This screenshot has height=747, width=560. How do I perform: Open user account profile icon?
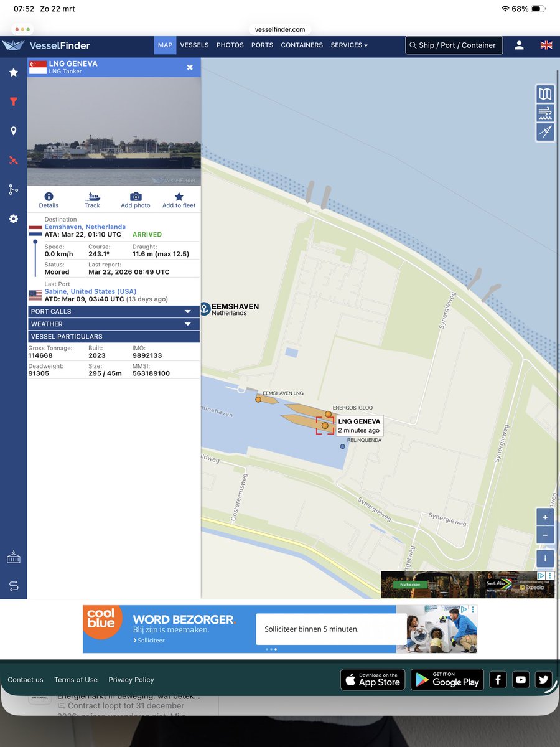pos(519,45)
